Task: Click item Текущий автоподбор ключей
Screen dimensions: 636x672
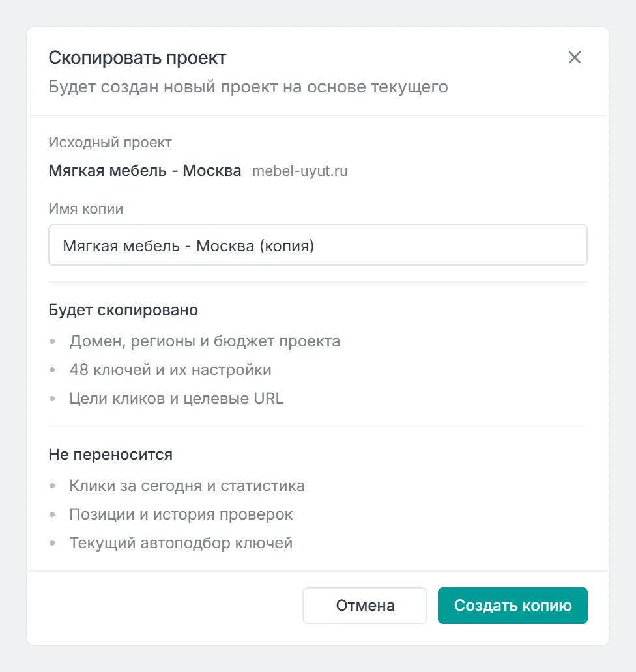Action: tap(181, 543)
